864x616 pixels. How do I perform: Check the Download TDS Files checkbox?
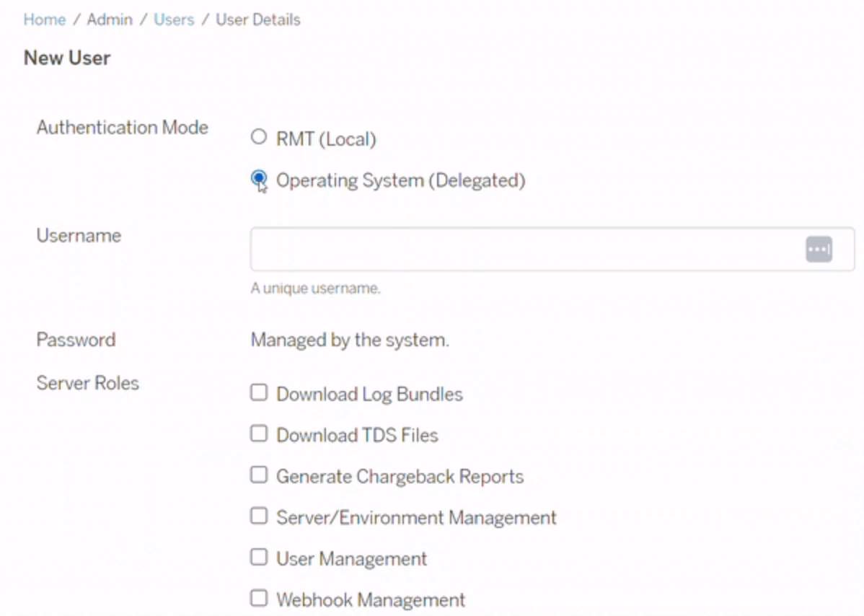point(258,434)
